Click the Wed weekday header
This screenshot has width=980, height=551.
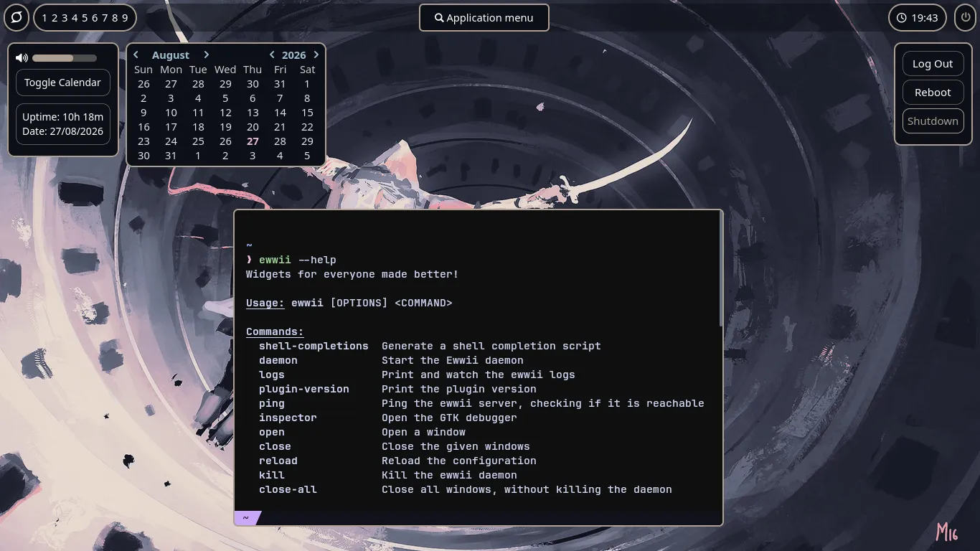pos(225,70)
